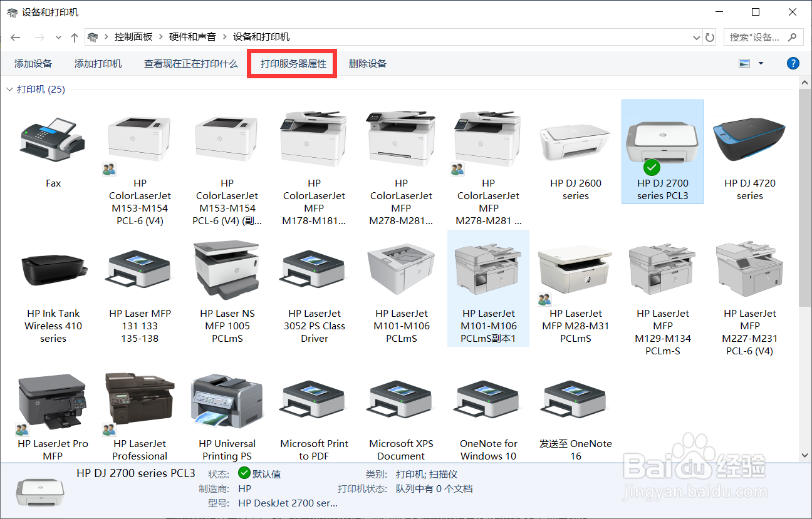Image resolution: width=812 pixels, height=519 pixels.
Task: Expand the address bar history dropdown
Action: [697, 37]
